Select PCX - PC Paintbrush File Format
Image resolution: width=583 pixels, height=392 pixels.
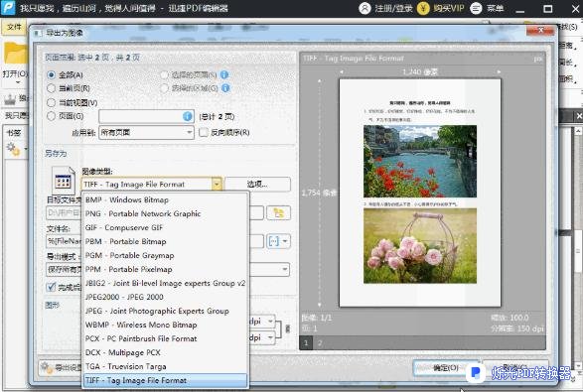point(165,338)
